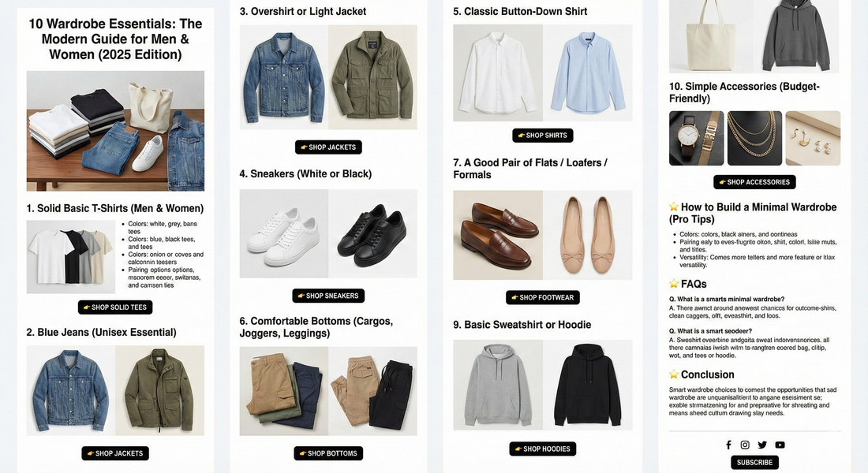
Task: Click the Twitter bird icon
Action: [x=762, y=444]
